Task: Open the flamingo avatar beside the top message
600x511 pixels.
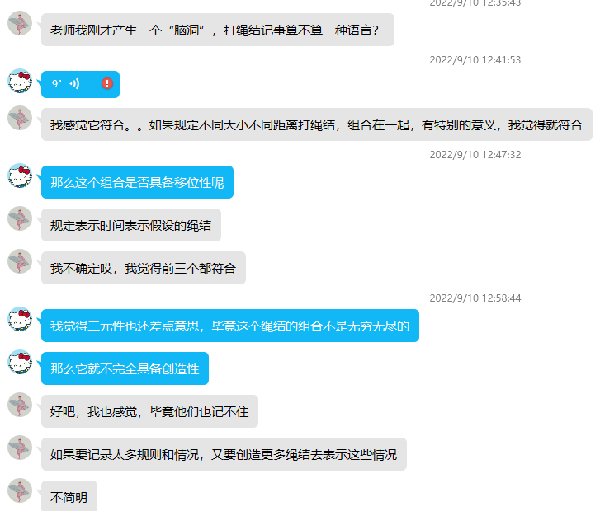Action: click(20, 23)
